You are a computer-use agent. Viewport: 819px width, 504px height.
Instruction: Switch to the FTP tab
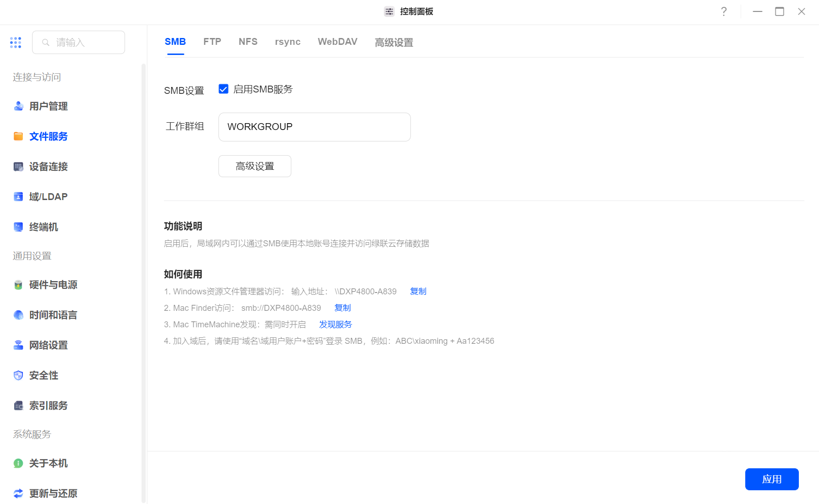[x=212, y=42]
